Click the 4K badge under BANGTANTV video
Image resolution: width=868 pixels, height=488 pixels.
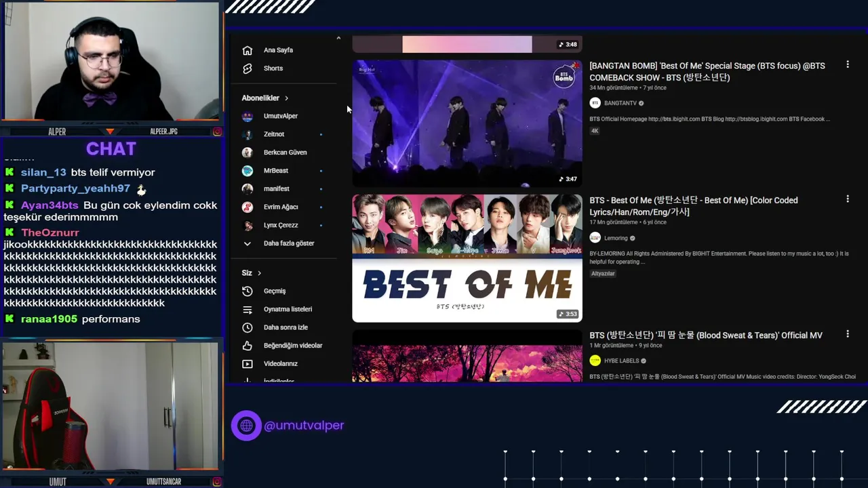(x=595, y=131)
